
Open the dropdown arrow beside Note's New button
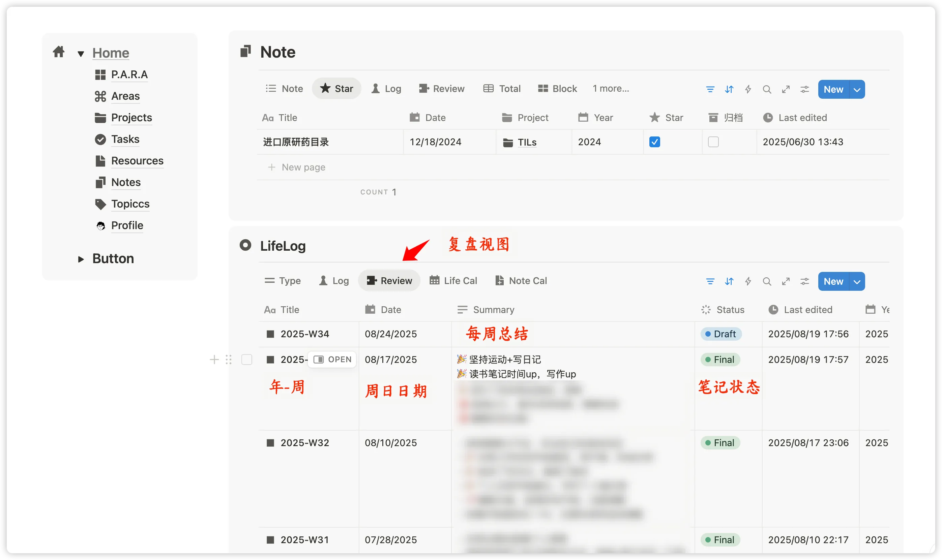coord(857,90)
